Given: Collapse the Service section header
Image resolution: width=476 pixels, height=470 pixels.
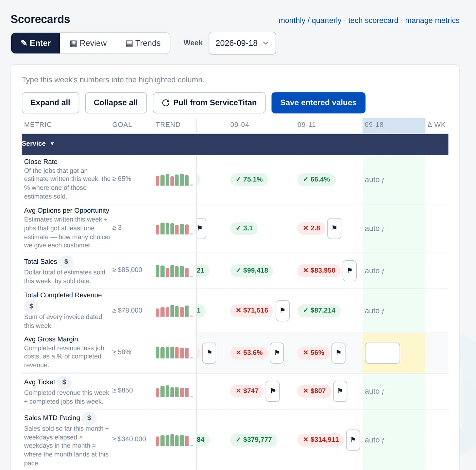Looking at the screenshot, I should [x=235, y=144].
